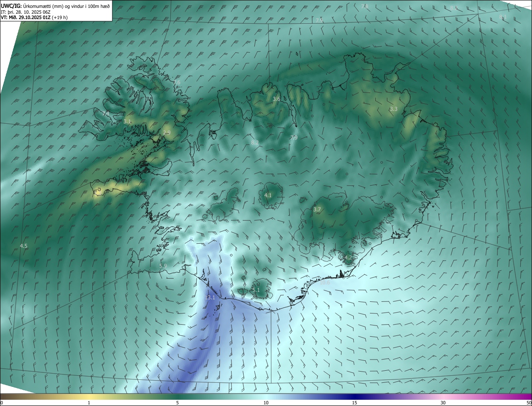Viewport: 532px width, 406px height.
Task: Click the '50' tick on the color scale
Action: click(x=529, y=403)
